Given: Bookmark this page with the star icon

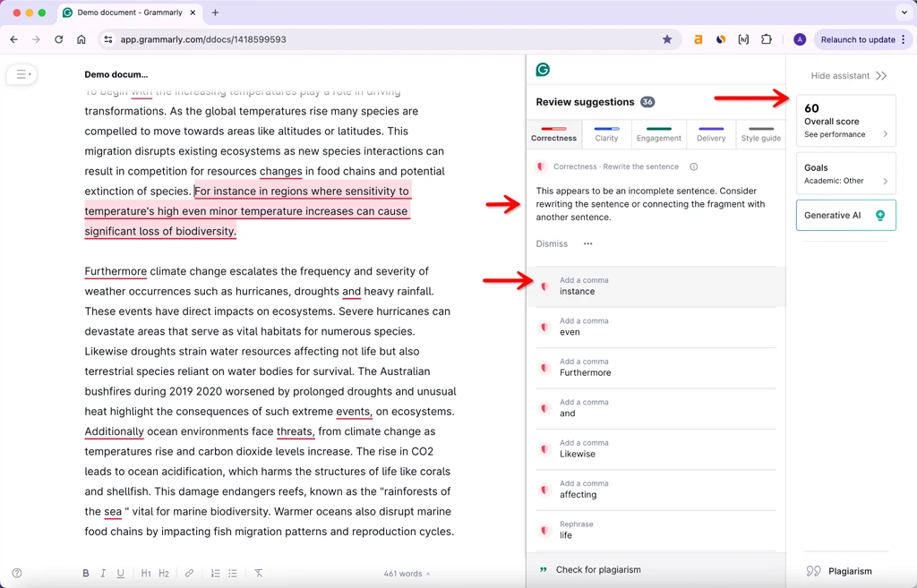Looking at the screenshot, I should click(x=666, y=39).
